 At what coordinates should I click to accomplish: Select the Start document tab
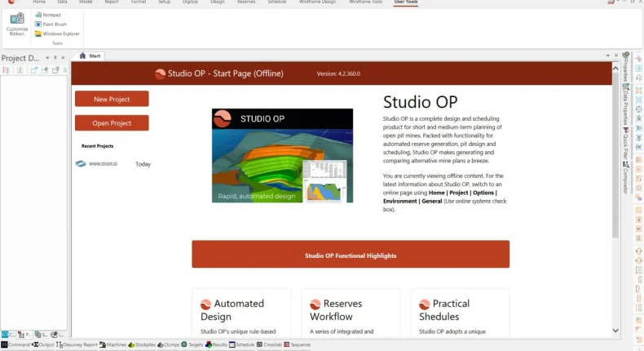pyautogui.click(x=90, y=56)
